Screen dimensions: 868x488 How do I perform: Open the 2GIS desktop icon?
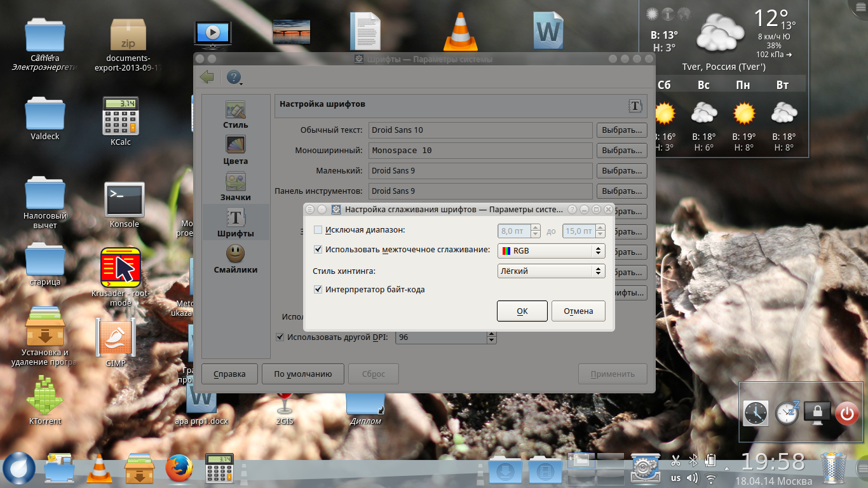click(284, 409)
